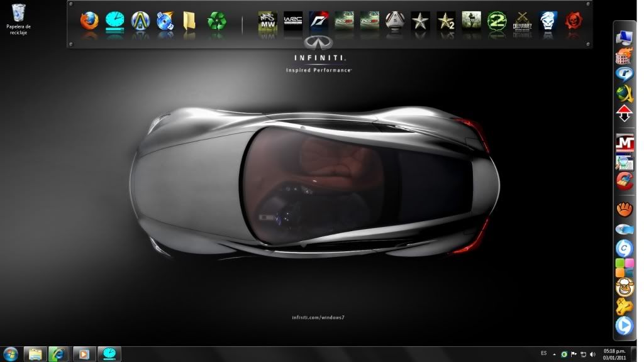Screen dimensions: 644x362
Task: Open the cartoon cow face icon
Action: point(625,287)
